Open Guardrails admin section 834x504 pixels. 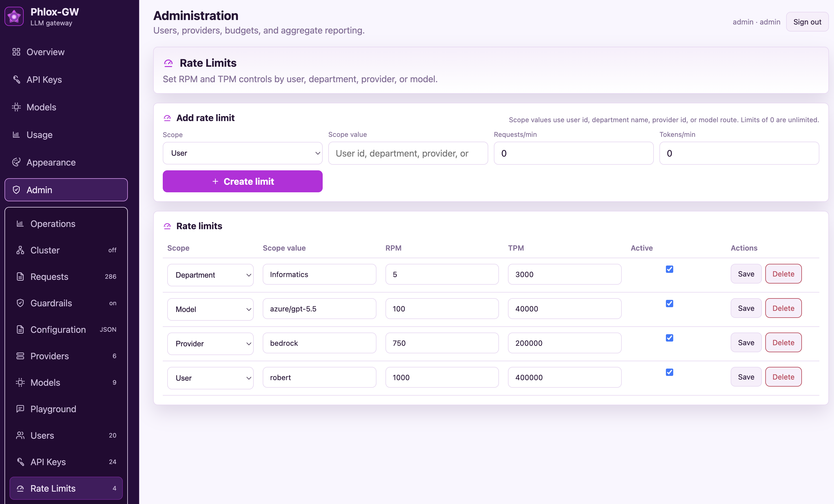point(66,303)
